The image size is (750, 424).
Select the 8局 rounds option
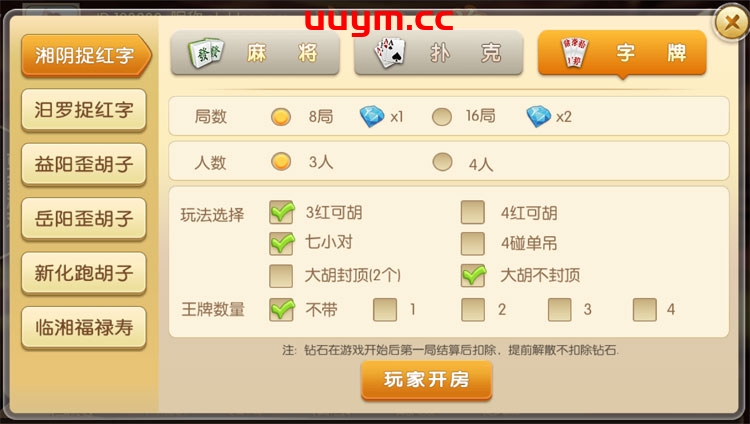281,116
